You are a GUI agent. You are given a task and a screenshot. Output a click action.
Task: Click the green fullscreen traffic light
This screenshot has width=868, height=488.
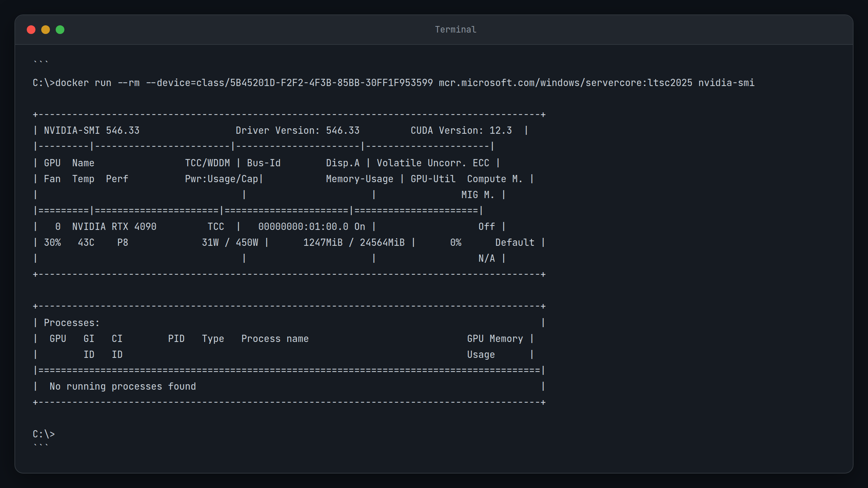tap(60, 29)
